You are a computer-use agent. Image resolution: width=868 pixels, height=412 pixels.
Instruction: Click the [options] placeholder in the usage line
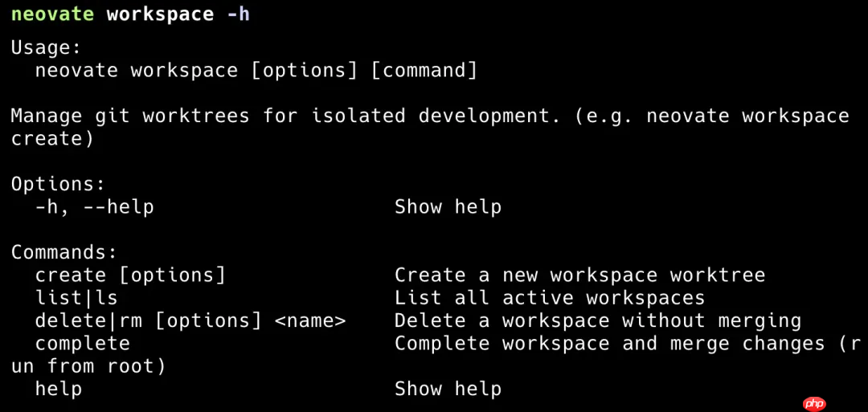305,71
